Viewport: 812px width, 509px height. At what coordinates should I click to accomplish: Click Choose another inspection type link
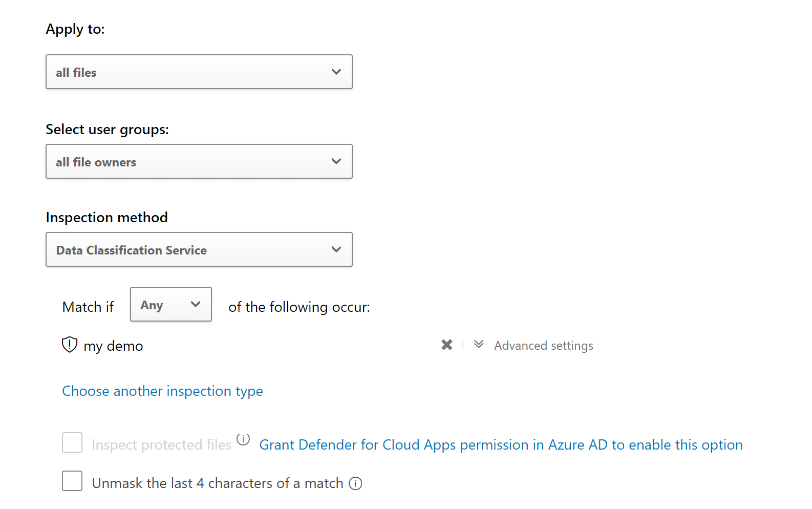(x=162, y=391)
